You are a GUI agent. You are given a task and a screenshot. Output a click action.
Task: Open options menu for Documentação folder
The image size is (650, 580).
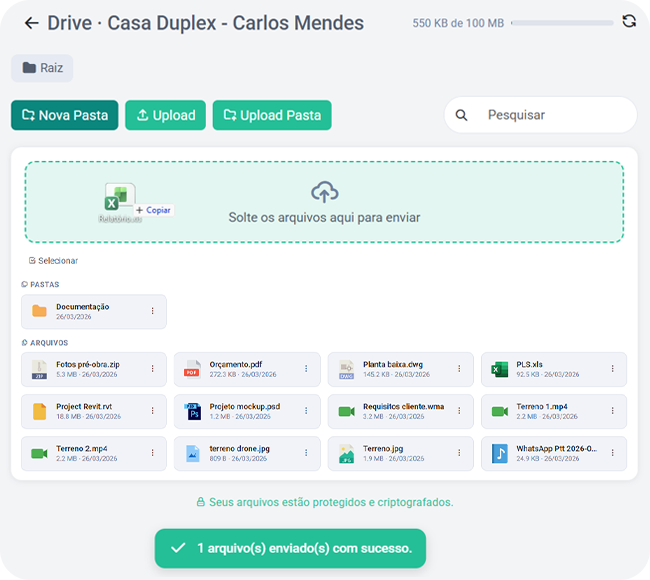point(153,311)
